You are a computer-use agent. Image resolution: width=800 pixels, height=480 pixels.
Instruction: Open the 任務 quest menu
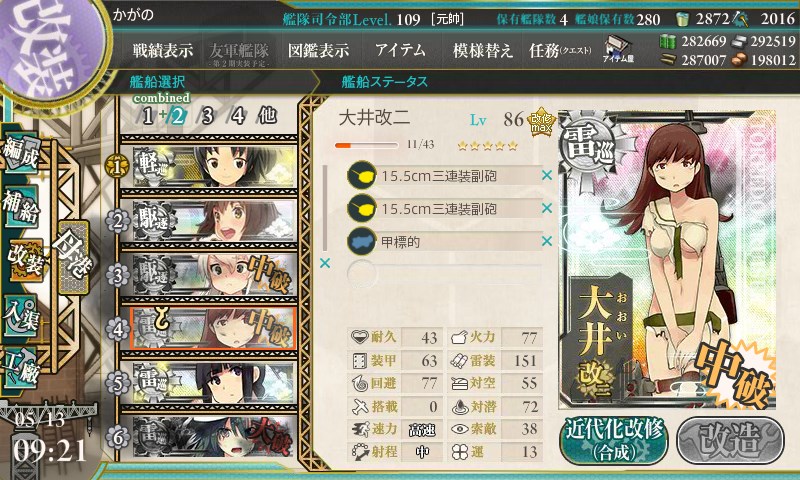[x=560, y=50]
